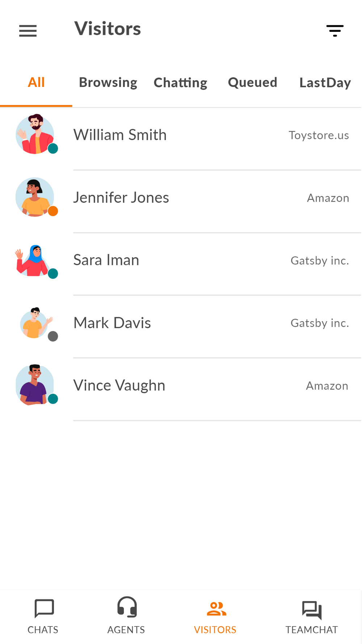The height and width of the screenshot is (644, 362).
Task: Select Vince Vaughn's Amazon label
Action: coord(327,386)
